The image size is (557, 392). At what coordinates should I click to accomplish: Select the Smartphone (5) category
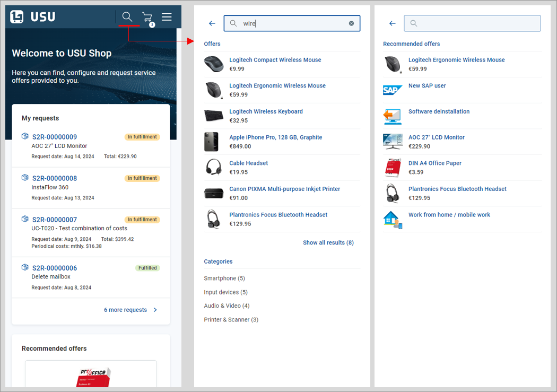224,278
